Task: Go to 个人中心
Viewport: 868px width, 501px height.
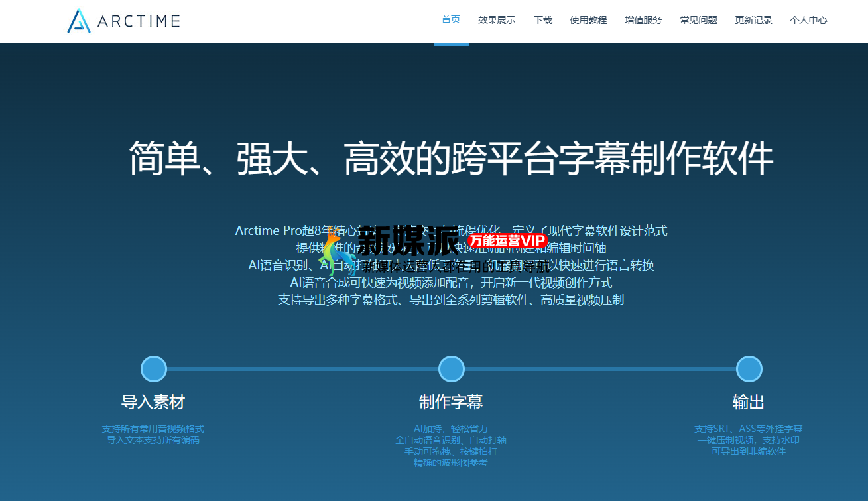Action: click(x=808, y=20)
